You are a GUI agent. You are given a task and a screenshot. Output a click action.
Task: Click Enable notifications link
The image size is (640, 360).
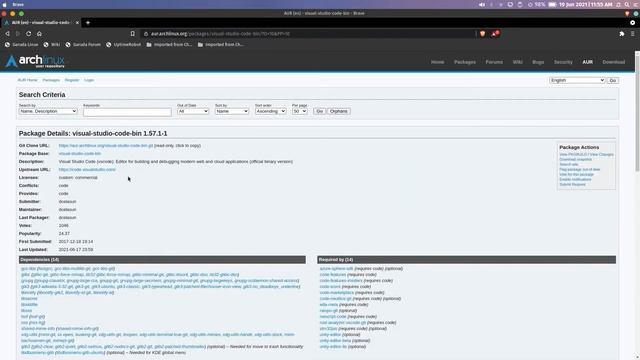point(575,179)
